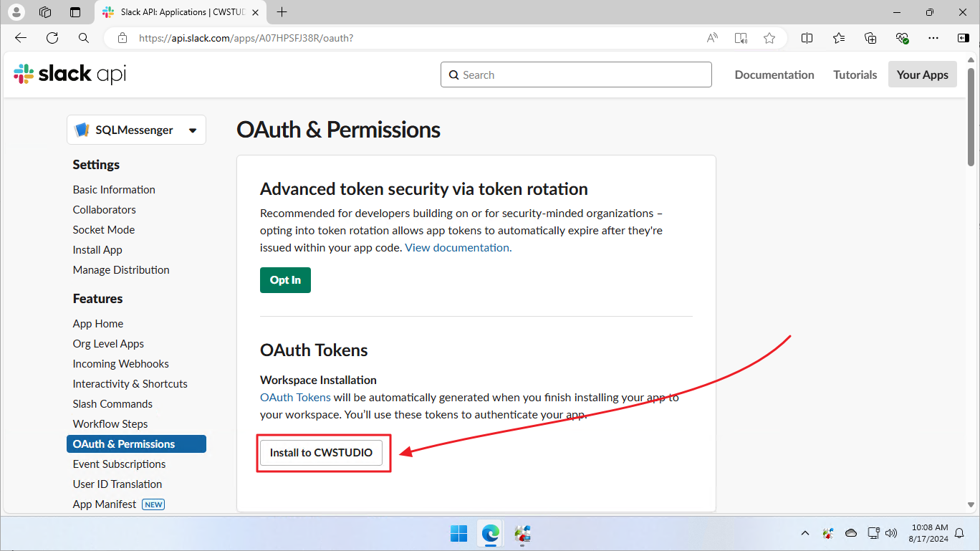Select Event Subscriptions in sidebar
Screen dimensions: 980x551
(x=119, y=464)
